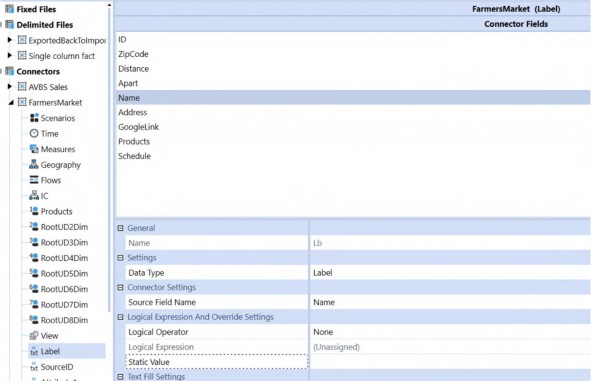
Task: Click the RootUD8Dim icon
Action: click(x=34, y=320)
